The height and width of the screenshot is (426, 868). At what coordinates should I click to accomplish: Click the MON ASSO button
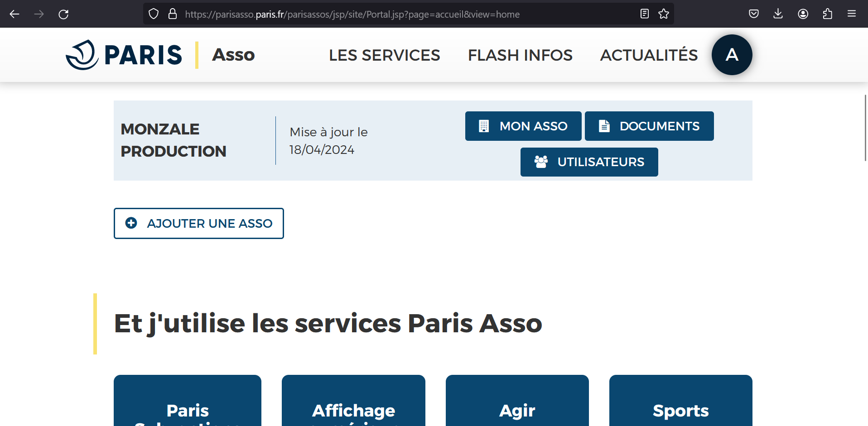pyautogui.click(x=523, y=126)
